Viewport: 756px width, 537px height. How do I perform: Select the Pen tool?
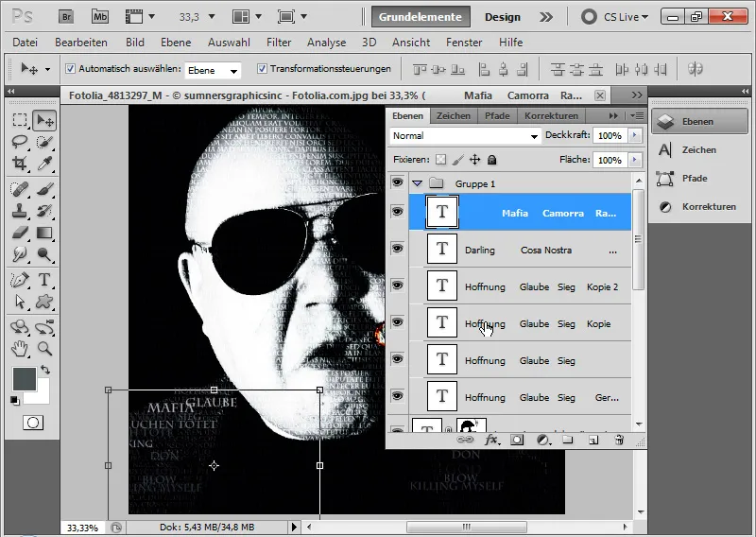click(x=20, y=280)
